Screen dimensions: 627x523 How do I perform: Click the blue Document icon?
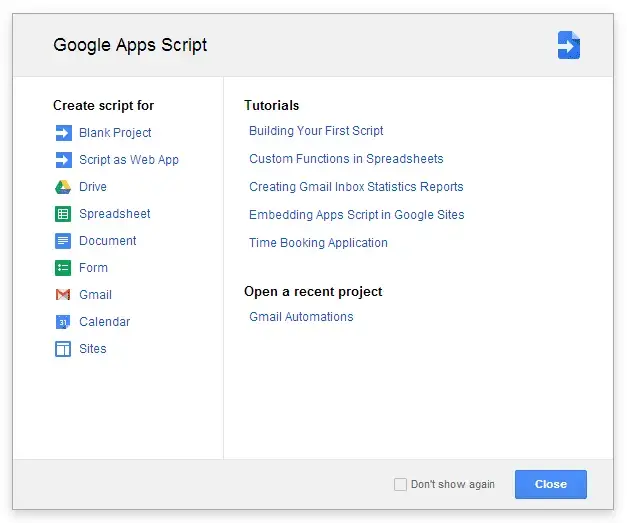[62, 241]
